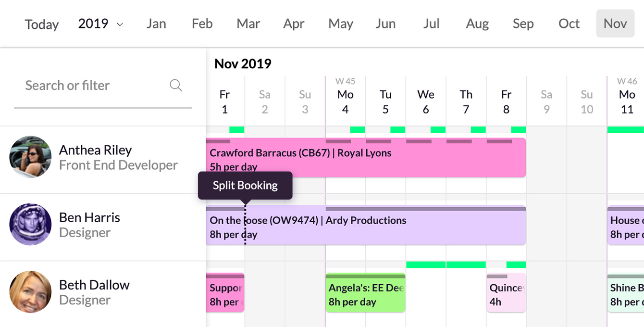This screenshot has width=644, height=327.
Task: Click the green availability bar above Friday 1
Action: [x=237, y=129]
